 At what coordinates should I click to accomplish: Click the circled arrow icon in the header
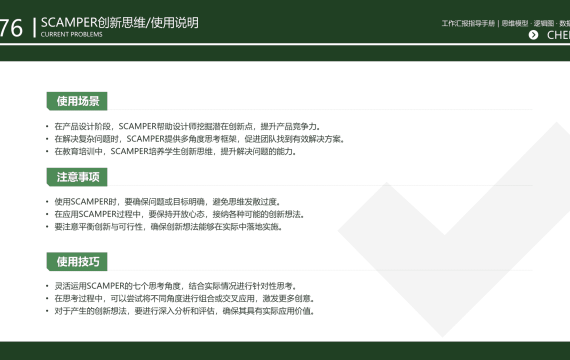point(533,35)
